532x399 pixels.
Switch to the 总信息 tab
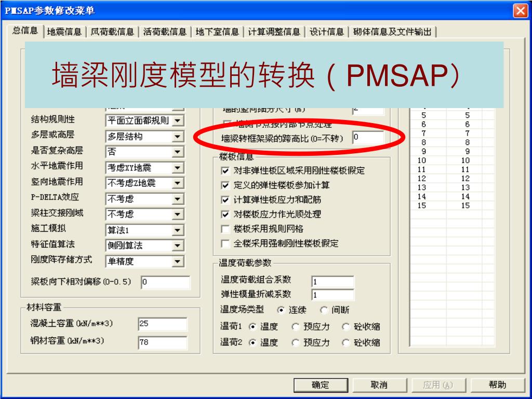tap(25, 31)
